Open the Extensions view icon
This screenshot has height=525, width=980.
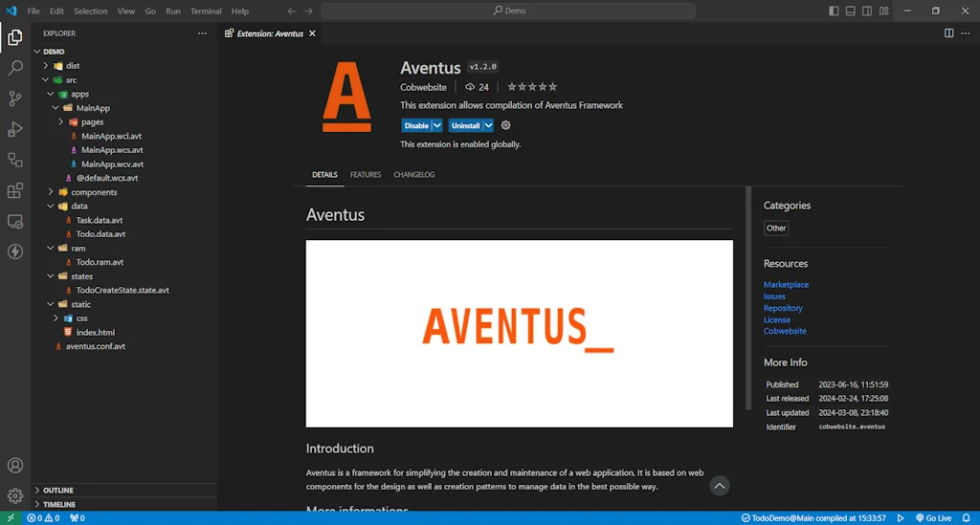(x=15, y=190)
